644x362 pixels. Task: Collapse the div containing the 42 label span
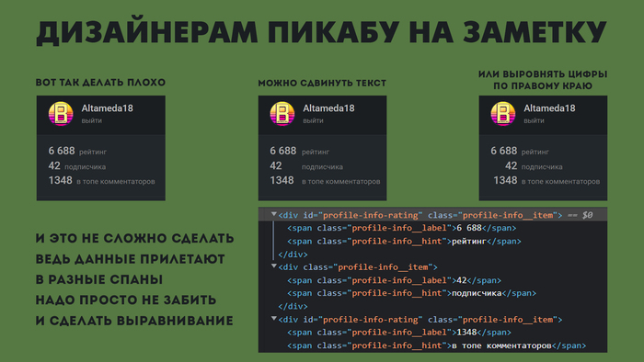tap(273, 266)
